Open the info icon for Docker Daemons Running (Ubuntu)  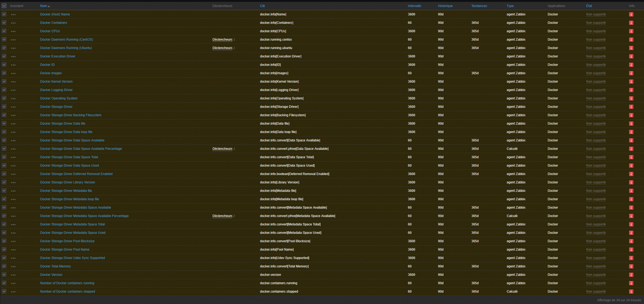[631, 48]
